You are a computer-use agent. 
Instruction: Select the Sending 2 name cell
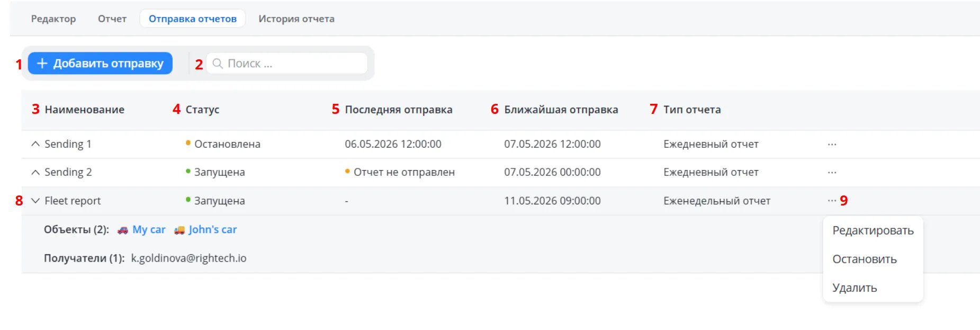click(68, 172)
